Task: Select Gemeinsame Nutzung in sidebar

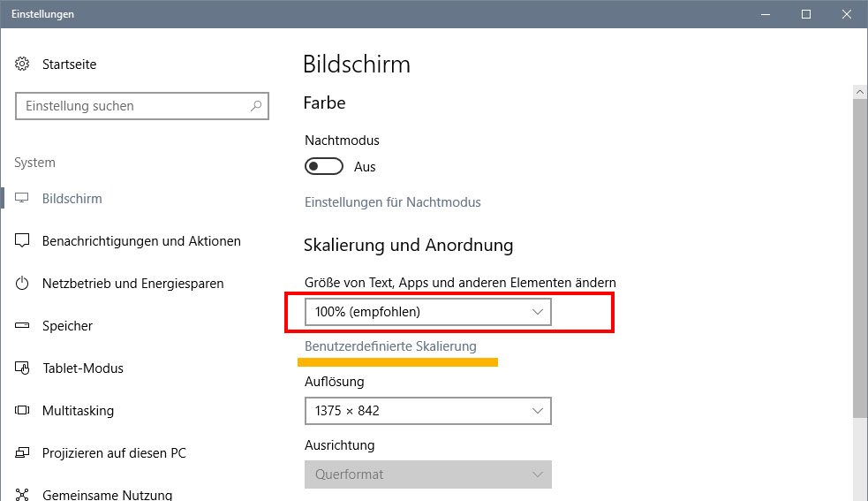Action: coord(107,495)
